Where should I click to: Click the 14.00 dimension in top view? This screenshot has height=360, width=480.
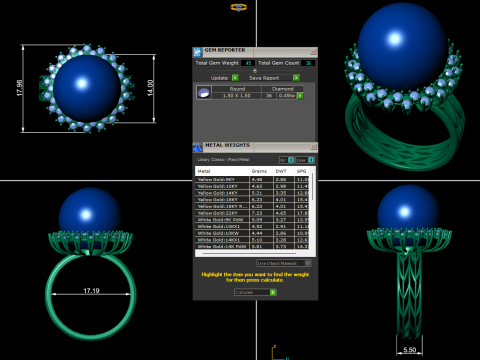[150, 88]
